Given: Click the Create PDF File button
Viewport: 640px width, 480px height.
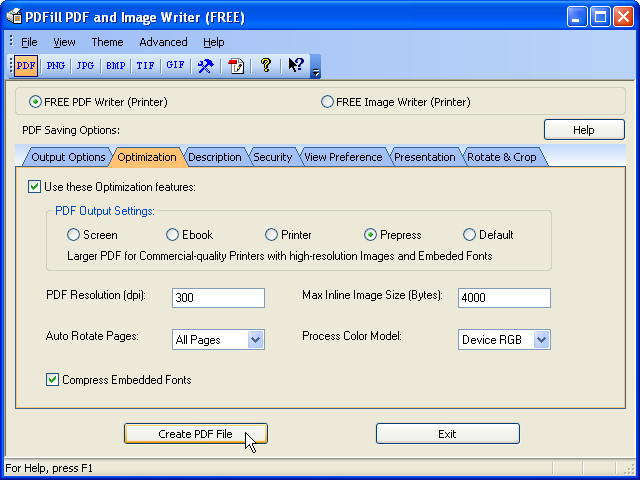Looking at the screenshot, I should 196,434.
